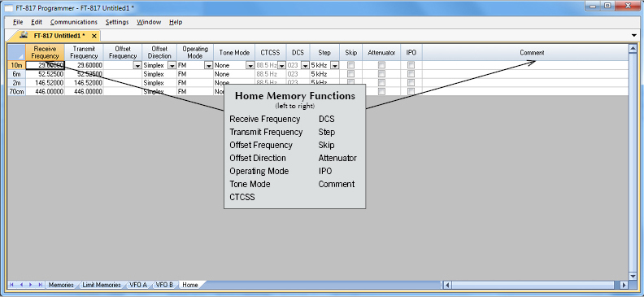Open Step dropdown in 10m row
Screen dimensions: 644x297
click(335, 65)
